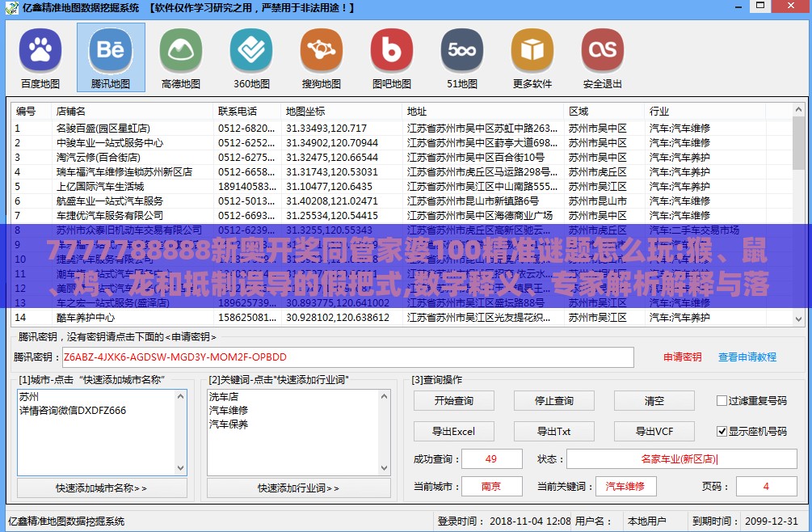Click the 停止查询 button

[553, 401]
